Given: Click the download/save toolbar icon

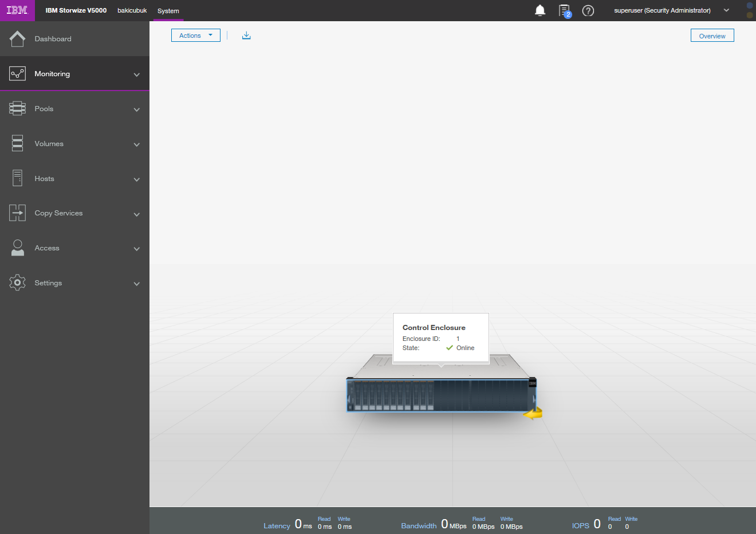Looking at the screenshot, I should point(246,36).
